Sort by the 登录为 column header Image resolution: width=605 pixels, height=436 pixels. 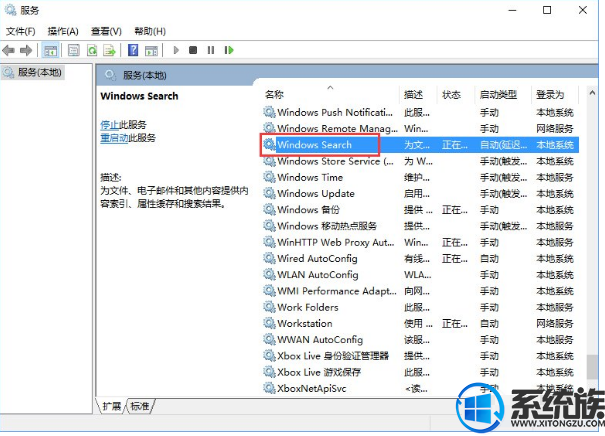click(x=550, y=95)
